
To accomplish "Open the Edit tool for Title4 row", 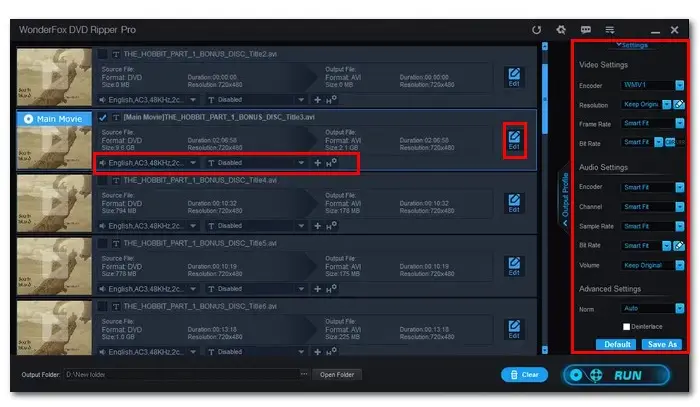I will [x=514, y=203].
